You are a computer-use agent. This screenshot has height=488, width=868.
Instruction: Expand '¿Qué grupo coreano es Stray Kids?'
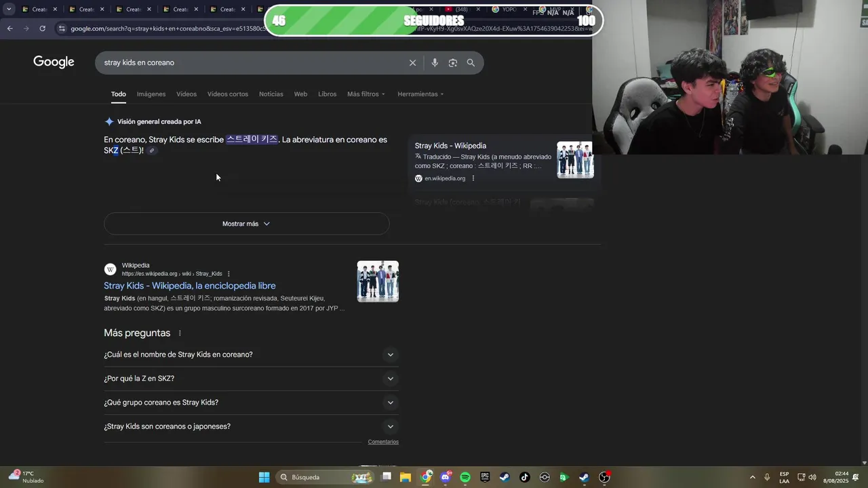click(x=251, y=403)
